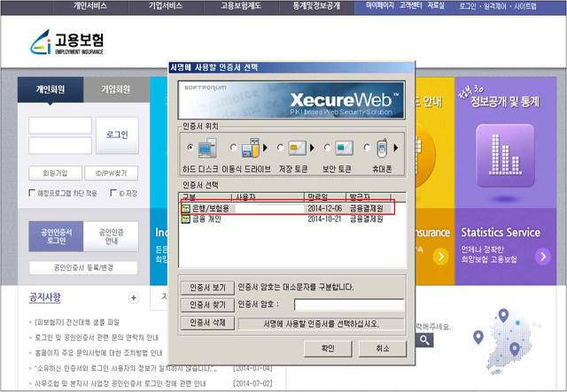The width and height of the screenshot is (567, 392).
Task: Click the ID/PW찾기 button
Action: coord(111,173)
